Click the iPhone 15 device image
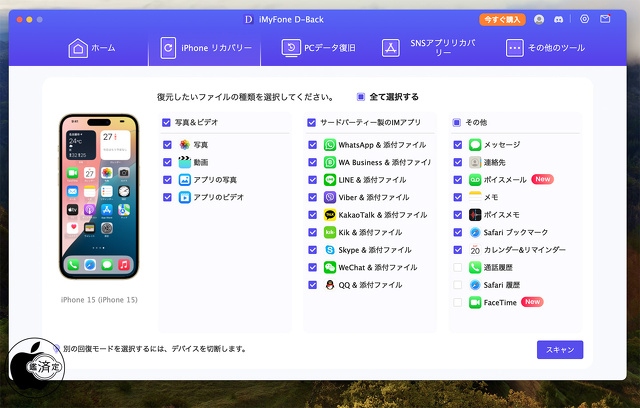This screenshot has height=408, width=640. pyautogui.click(x=99, y=197)
